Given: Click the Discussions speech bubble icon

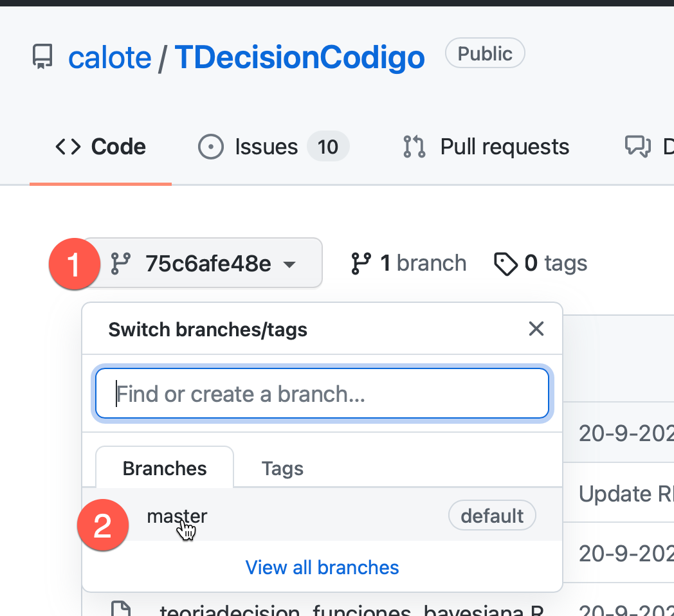Looking at the screenshot, I should click(637, 147).
